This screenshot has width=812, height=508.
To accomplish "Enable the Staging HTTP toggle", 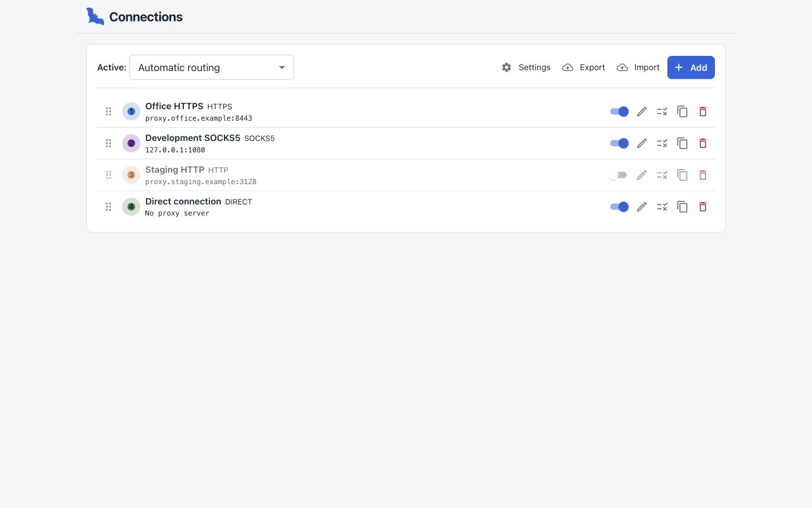I will pyautogui.click(x=618, y=175).
